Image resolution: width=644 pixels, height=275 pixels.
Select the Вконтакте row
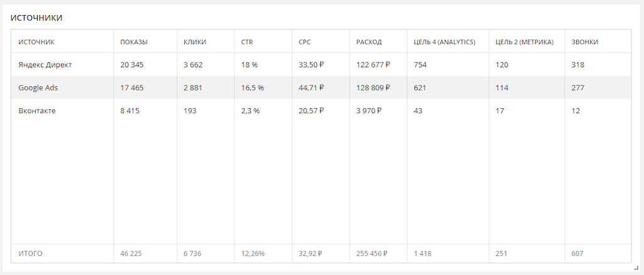tap(37, 111)
